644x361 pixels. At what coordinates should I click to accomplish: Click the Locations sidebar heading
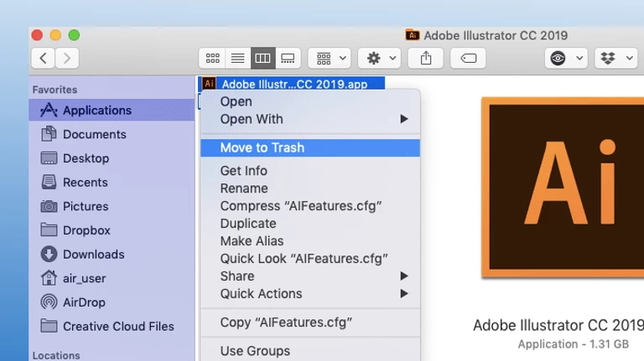(x=56, y=355)
